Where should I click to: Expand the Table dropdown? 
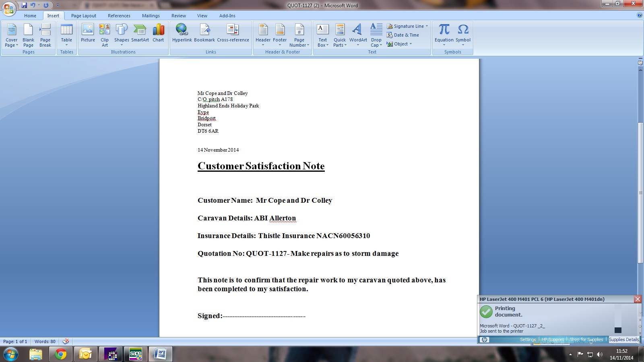(66, 35)
